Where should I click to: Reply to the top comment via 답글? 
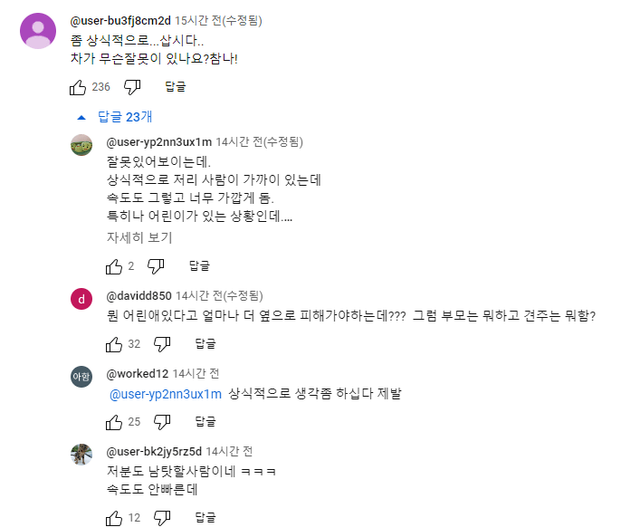tap(175, 88)
